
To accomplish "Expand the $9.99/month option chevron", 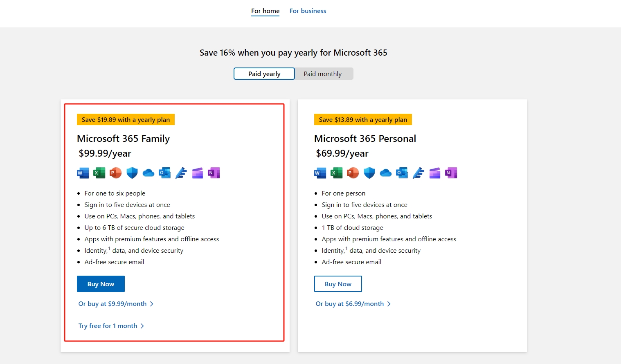I will (x=152, y=303).
